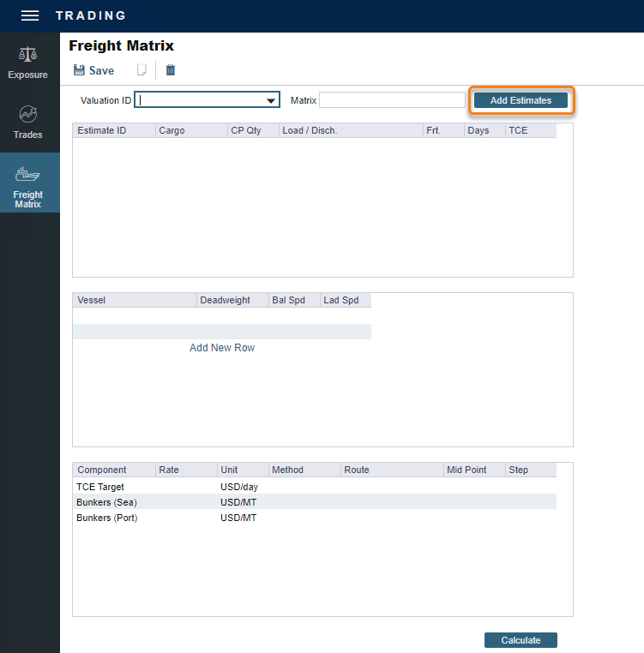
Task: Sort by Estimate ID column header
Action: (102, 131)
